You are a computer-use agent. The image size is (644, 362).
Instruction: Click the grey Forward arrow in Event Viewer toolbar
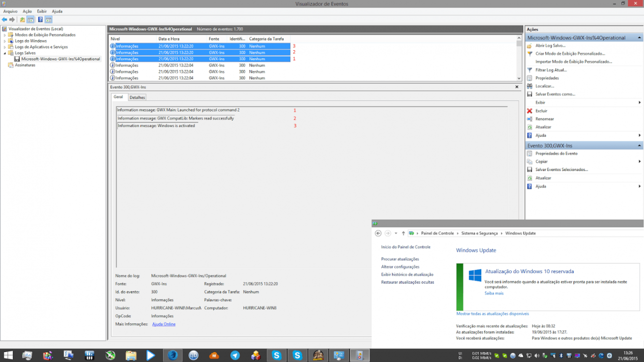(x=12, y=20)
